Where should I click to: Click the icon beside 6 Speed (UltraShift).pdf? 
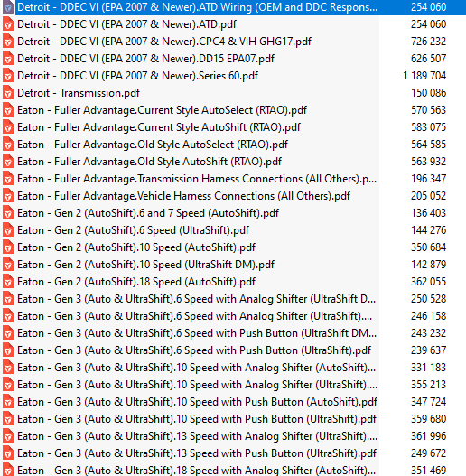point(8,230)
